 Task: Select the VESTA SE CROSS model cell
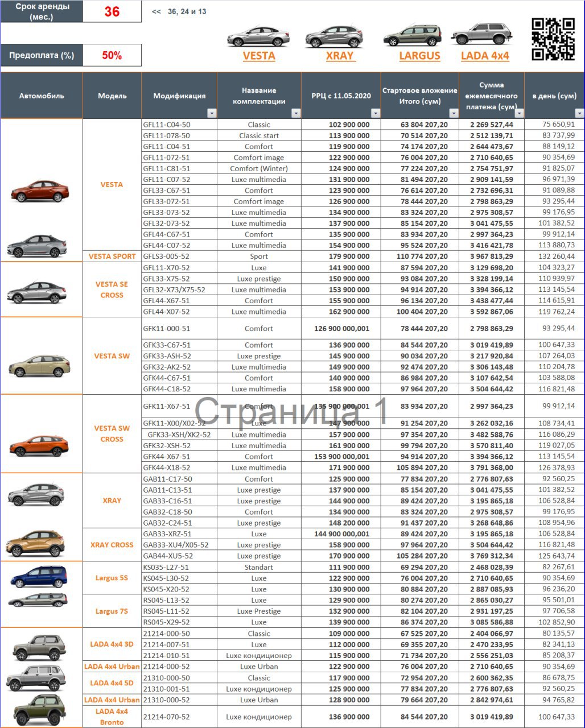(x=112, y=289)
